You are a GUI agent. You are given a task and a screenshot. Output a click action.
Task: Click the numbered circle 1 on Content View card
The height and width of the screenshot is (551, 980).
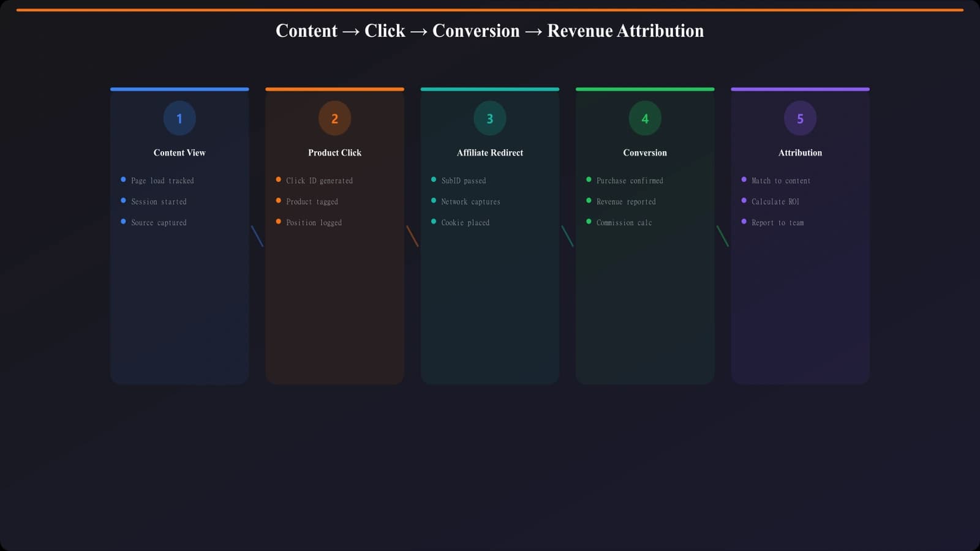pyautogui.click(x=179, y=118)
